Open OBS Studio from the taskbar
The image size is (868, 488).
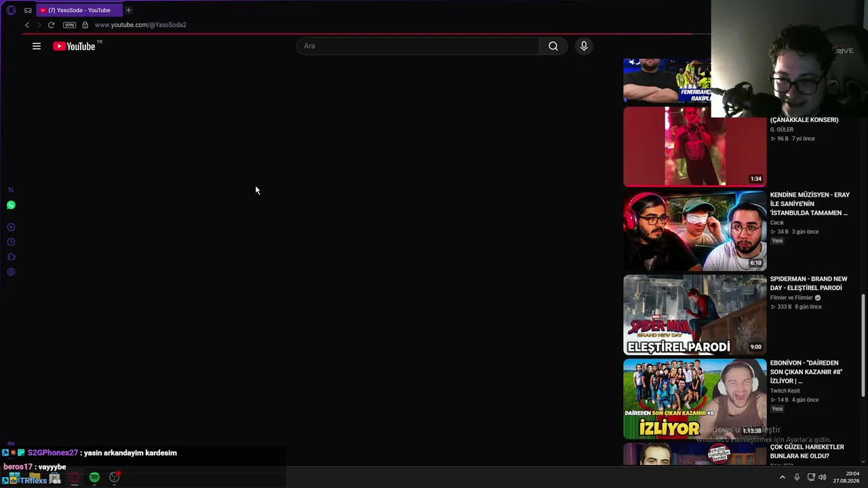click(x=115, y=477)
